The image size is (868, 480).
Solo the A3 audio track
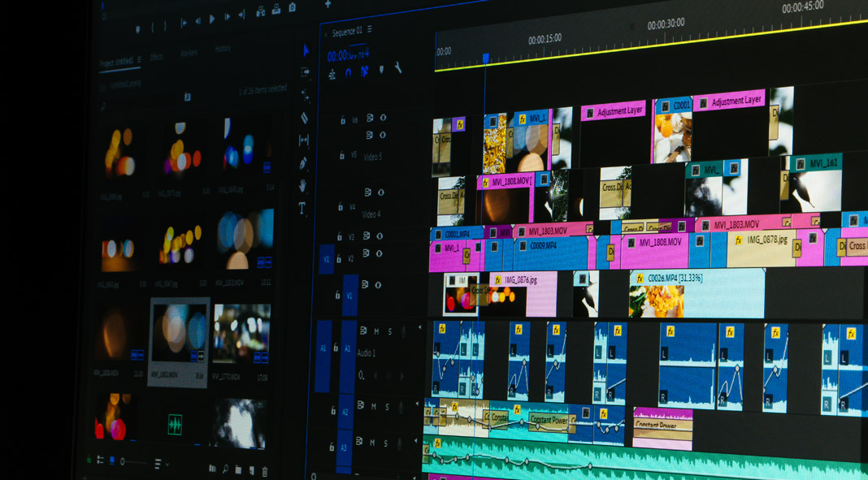coord(386,443)
